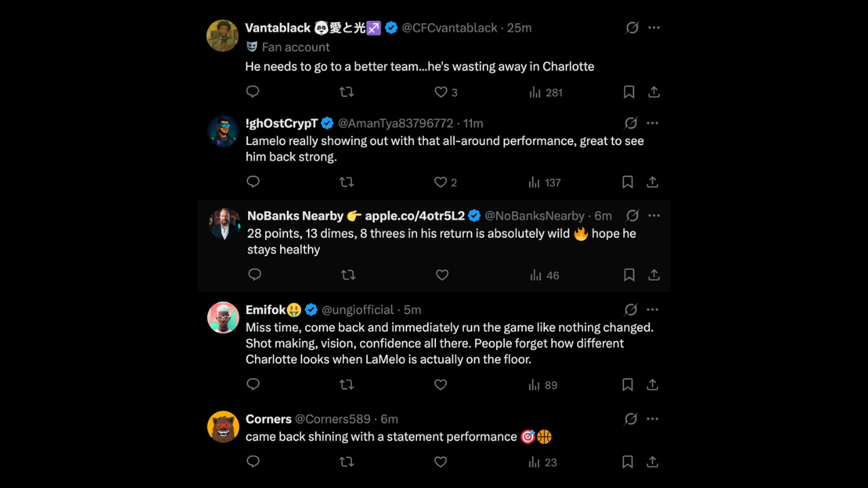Open the more options menu on Corners' tweet
The width and height of the screenshot is (868, 488).
(652, 418)
